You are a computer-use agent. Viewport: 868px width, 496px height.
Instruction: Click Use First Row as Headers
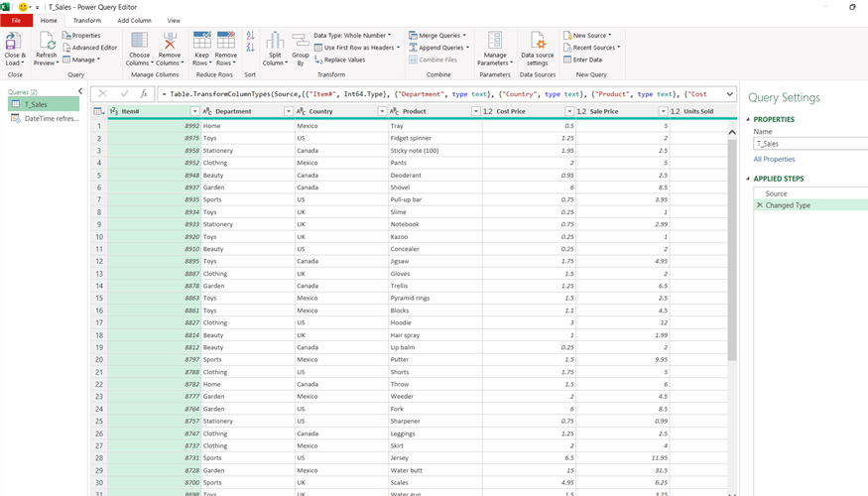click(x=356, y=48)
